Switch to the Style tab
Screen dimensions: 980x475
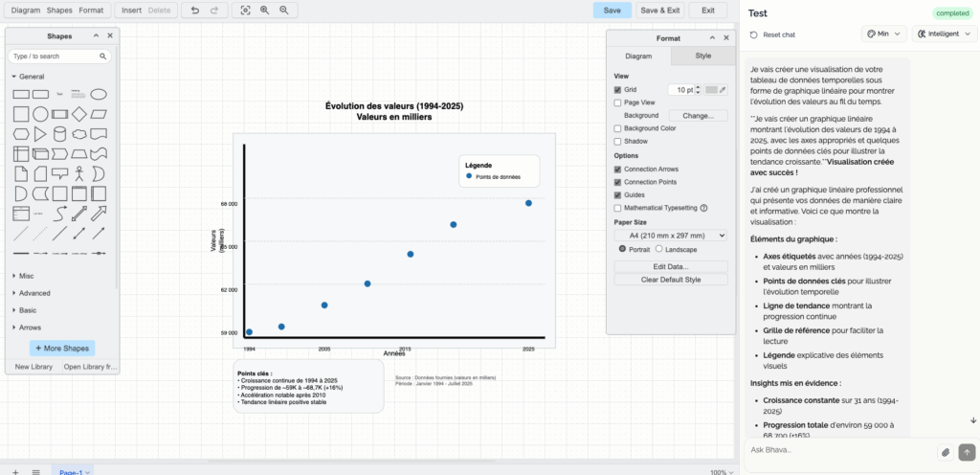[702, 57]
